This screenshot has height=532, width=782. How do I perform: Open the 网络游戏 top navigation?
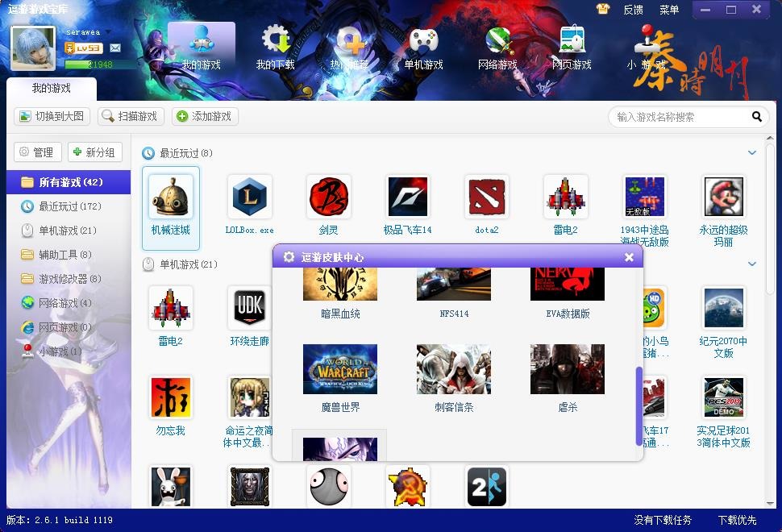[497, 48]
